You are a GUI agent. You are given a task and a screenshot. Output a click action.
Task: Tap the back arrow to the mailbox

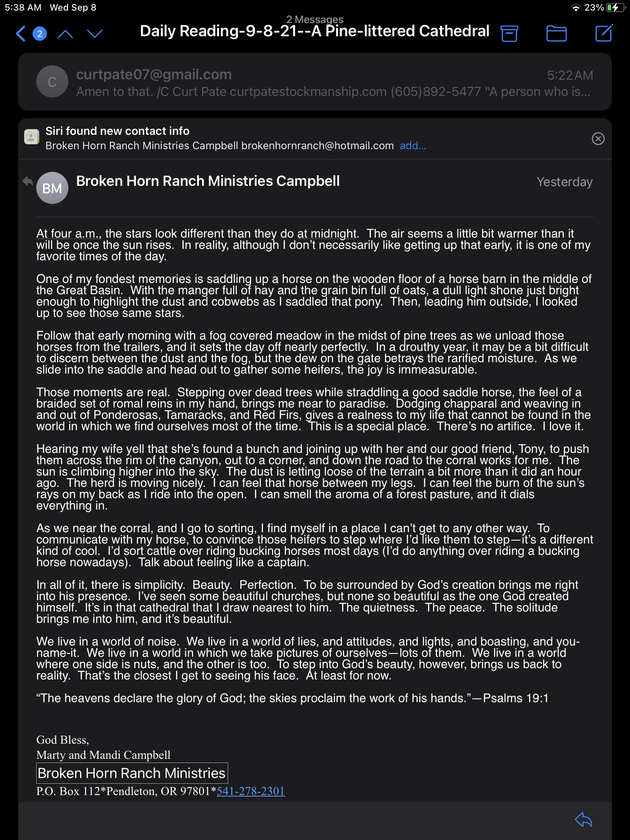pyautogui.click(x=20, y=34)
